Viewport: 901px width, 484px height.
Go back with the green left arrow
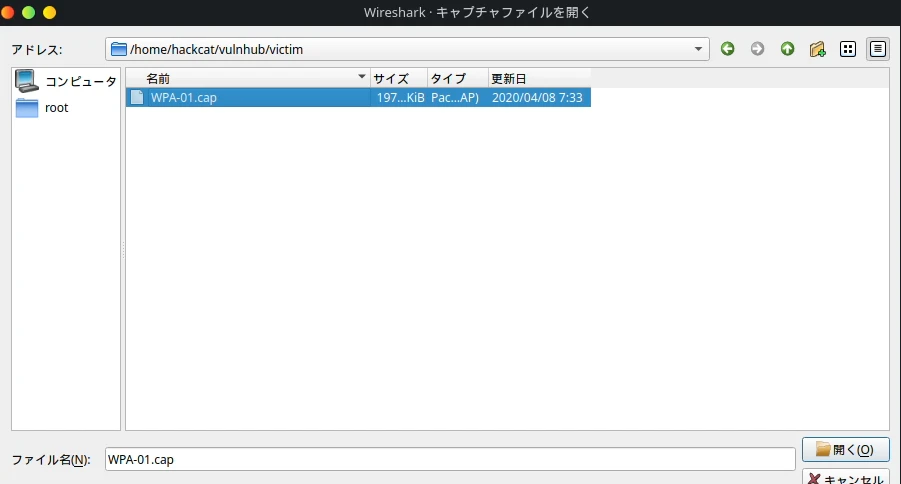pos(727,49)
